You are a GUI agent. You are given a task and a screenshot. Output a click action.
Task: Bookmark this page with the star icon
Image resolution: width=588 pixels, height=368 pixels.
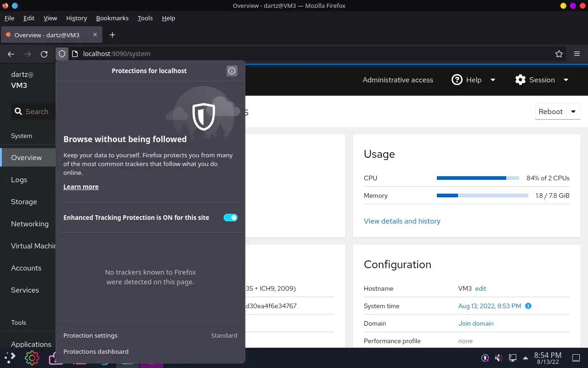pyautogui.click(x=559, y=54)
